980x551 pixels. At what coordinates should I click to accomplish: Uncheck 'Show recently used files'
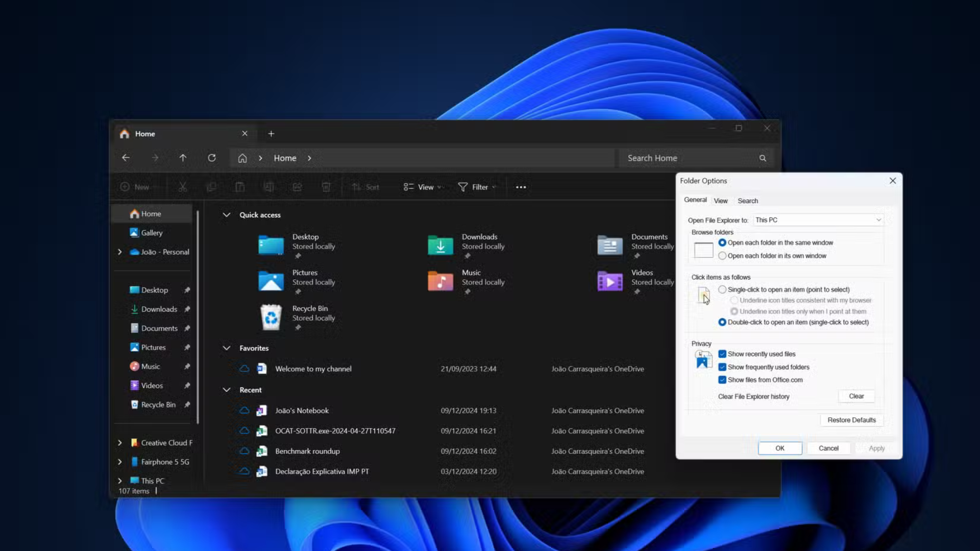click(x=722, y=354)
